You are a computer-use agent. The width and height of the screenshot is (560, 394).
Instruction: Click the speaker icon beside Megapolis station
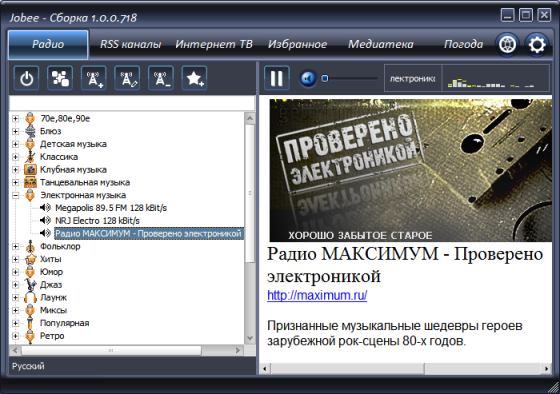click(45, 208)
